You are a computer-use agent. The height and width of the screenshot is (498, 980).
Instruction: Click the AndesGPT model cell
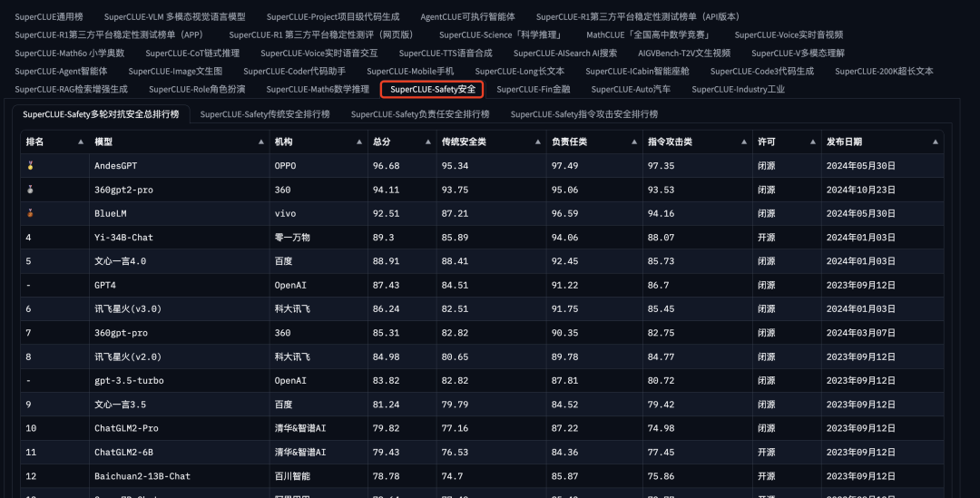[180, 166]
